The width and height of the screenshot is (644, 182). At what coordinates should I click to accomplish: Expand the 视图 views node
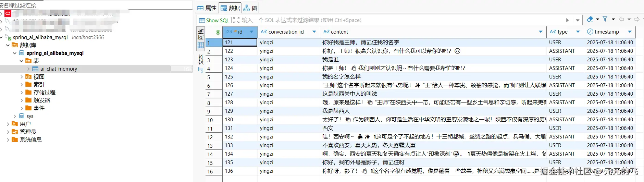[x=22, y=77]
